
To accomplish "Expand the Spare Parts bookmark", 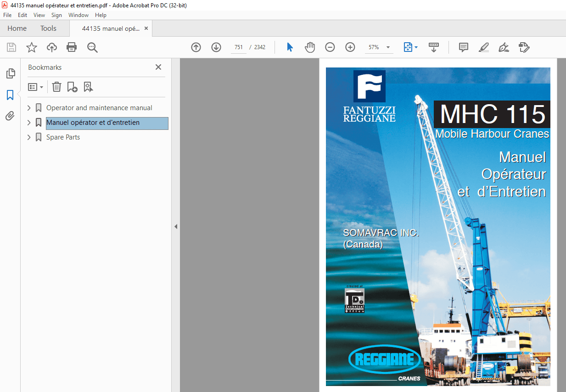I will pos(28,137).
